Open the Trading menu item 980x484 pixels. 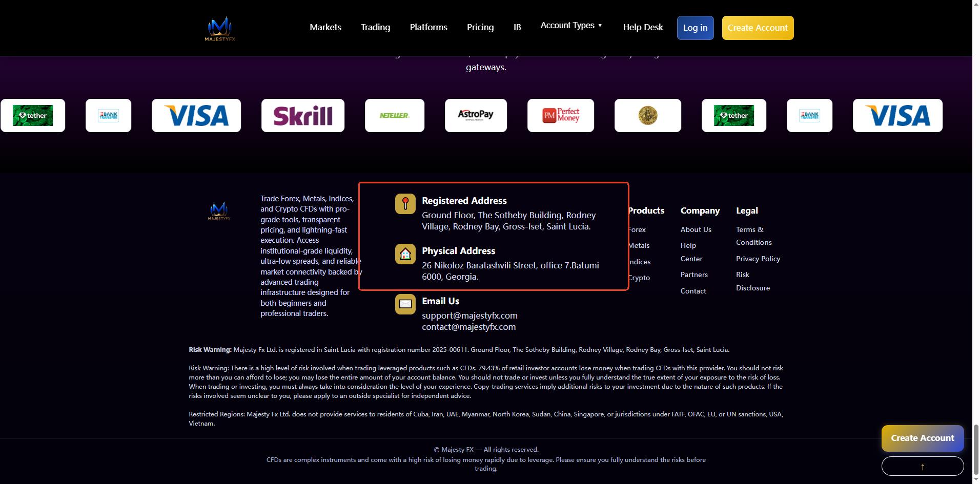[375, 27]
